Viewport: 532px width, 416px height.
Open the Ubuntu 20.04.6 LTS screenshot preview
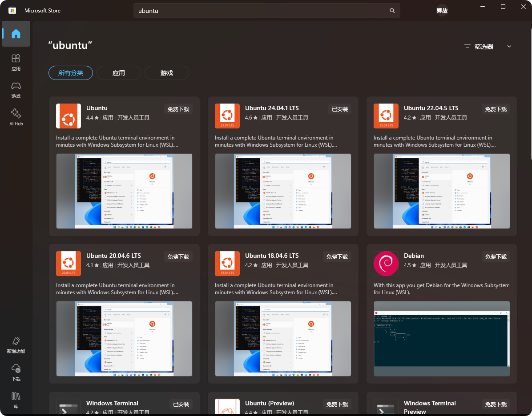(x=124, y=339)
